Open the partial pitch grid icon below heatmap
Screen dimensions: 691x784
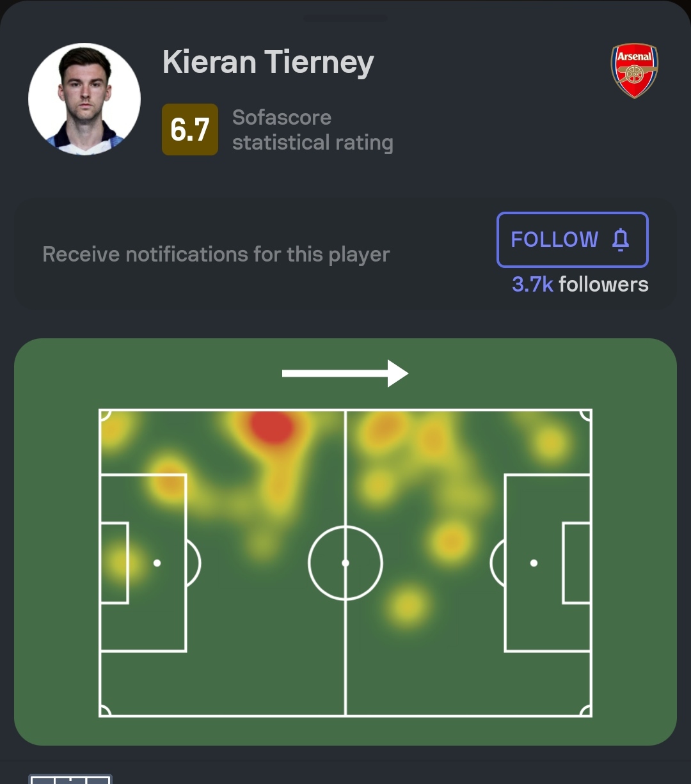coord(70,779)
